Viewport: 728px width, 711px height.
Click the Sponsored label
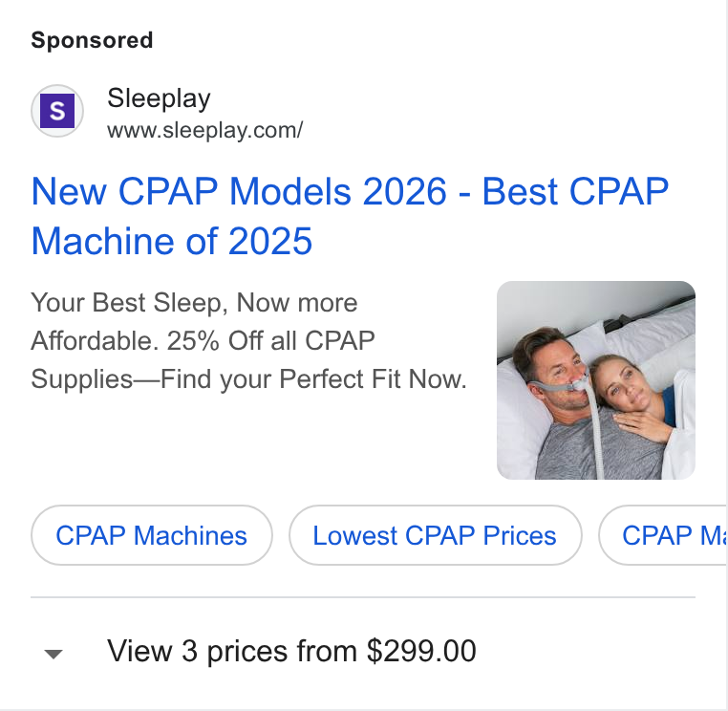[92, 40]
